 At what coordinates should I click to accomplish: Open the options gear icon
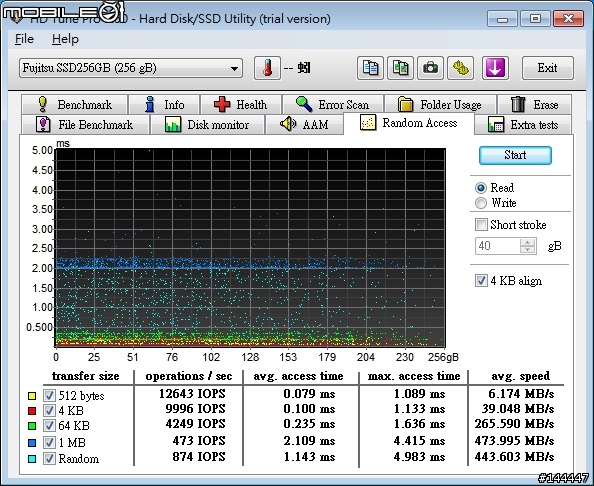coord(460,68)
